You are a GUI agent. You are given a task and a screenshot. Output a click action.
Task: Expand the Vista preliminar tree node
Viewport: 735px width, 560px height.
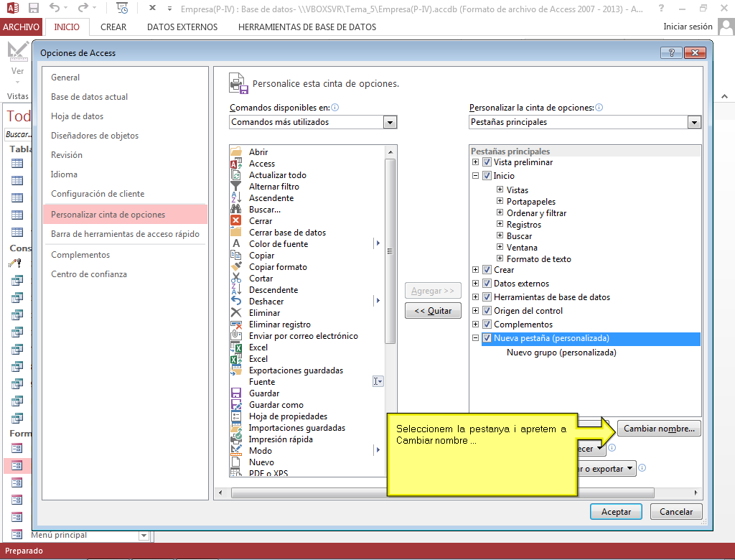(x=475, y=162)
